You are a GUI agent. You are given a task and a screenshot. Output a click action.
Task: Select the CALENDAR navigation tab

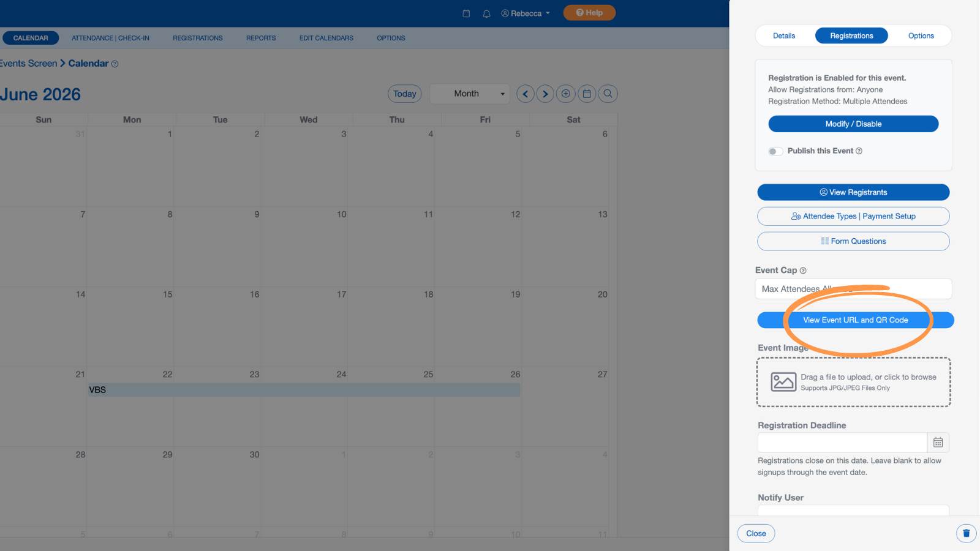[31, 38]
